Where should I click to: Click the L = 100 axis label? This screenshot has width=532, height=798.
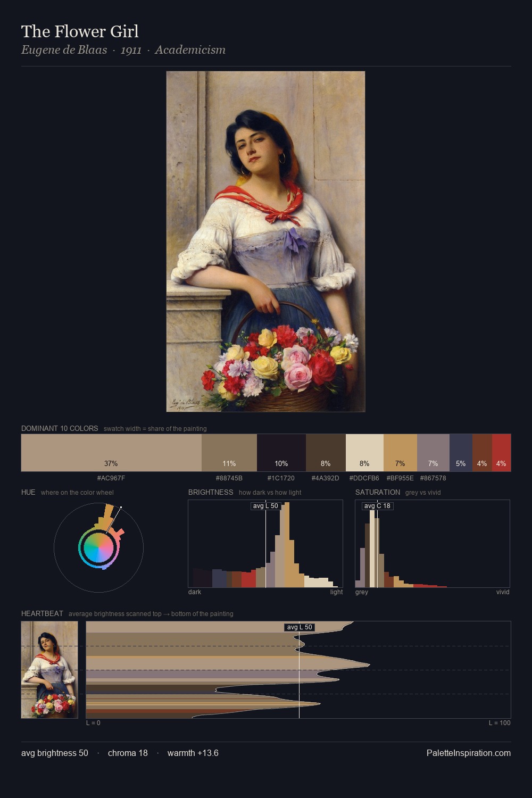point(500,723)
